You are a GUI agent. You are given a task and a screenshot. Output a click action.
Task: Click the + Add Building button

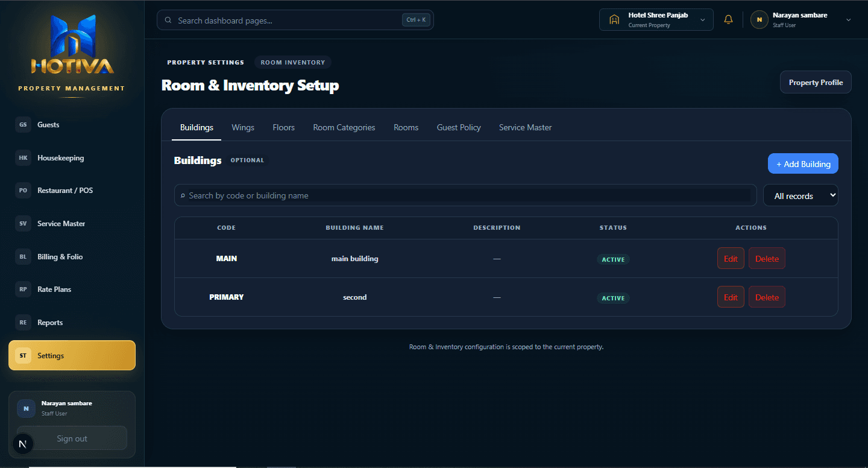coord(803,163)
